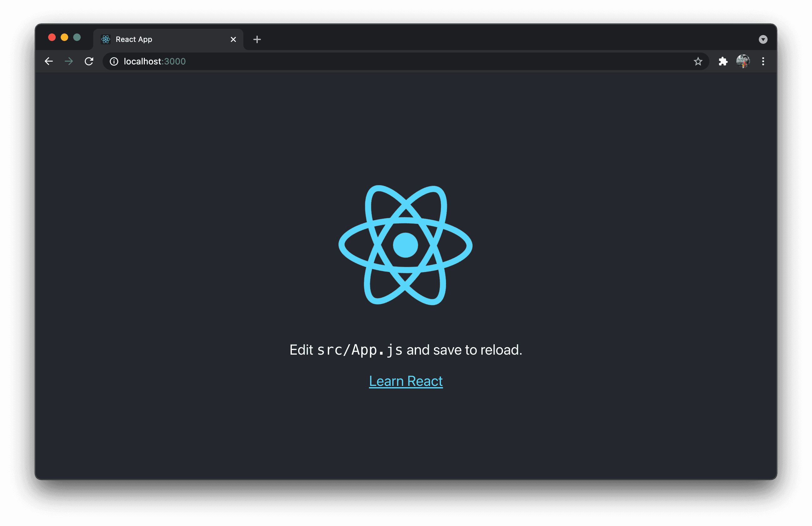
Task: Minimize window with the yellow button
Action: coord(64,38)
